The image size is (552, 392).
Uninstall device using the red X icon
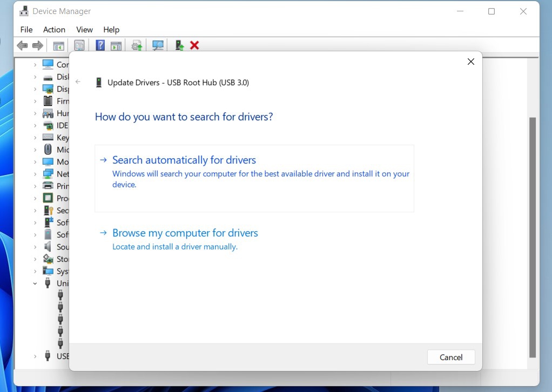194,45
